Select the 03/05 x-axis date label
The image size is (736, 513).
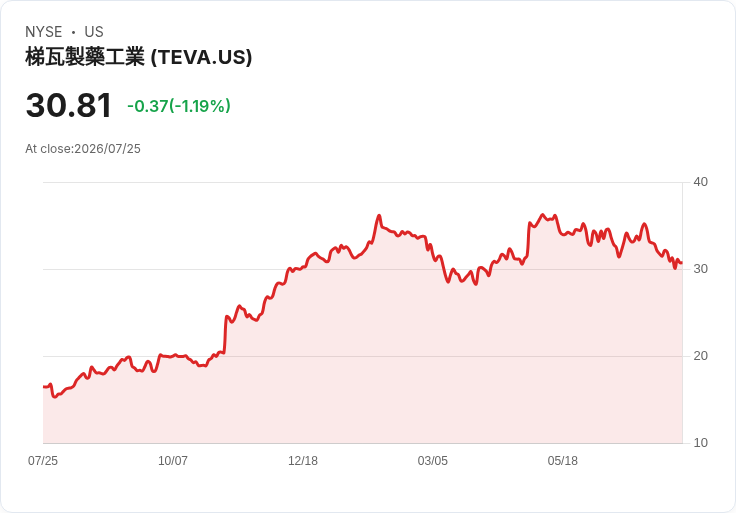[x=432, y=460]
